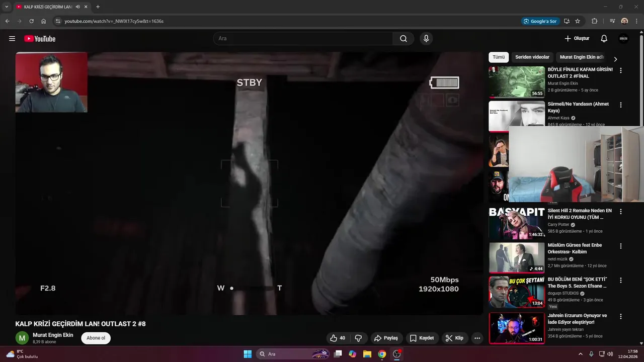Click the YouTube search magnifier button
Viewport: 644px width, 362px height.
pos(404,39)
